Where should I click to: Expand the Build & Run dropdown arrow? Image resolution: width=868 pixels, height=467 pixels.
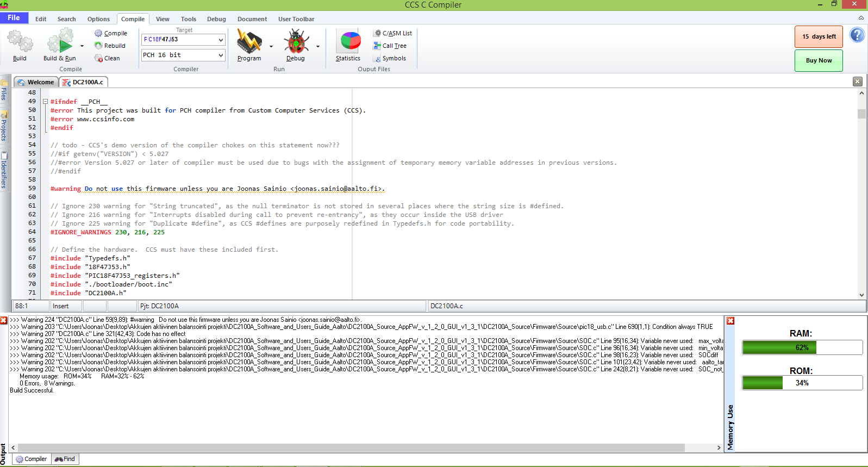click(82, 46)
